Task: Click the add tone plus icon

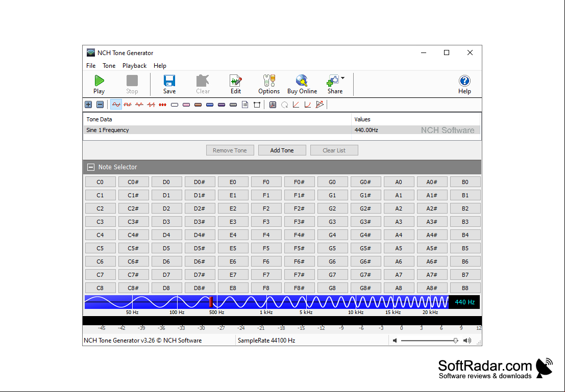Action: point(88,104)
